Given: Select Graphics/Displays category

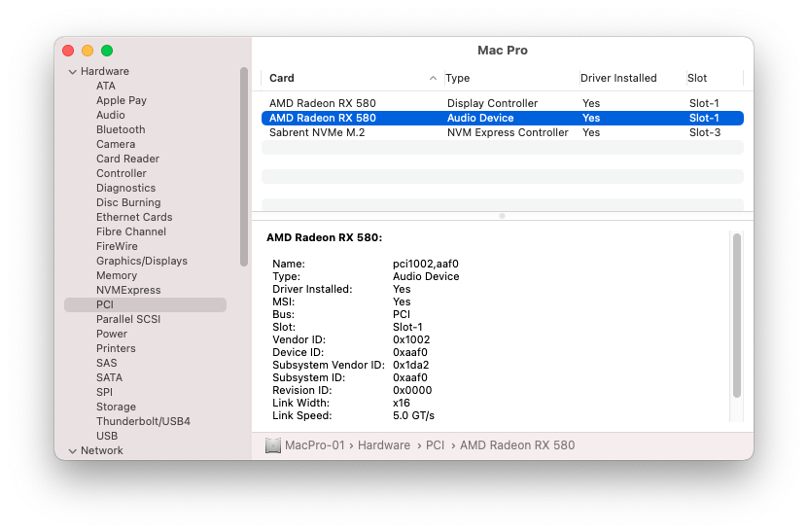Looking at the screenshot, I should [142, 262].
